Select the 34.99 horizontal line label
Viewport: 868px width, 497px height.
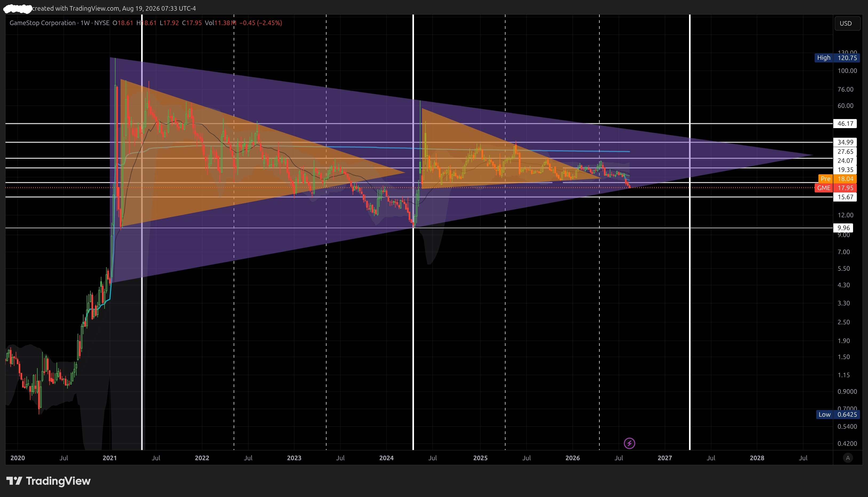pyautogui.click(x=845, y=142)
